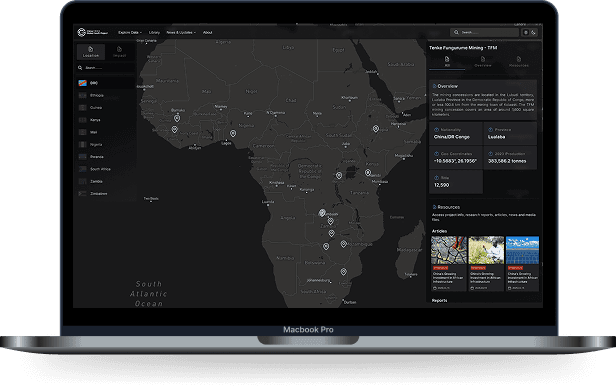This screenshot has height=389, width=616.
Task: Select South Africa in the country list
Action: [105, 169]
